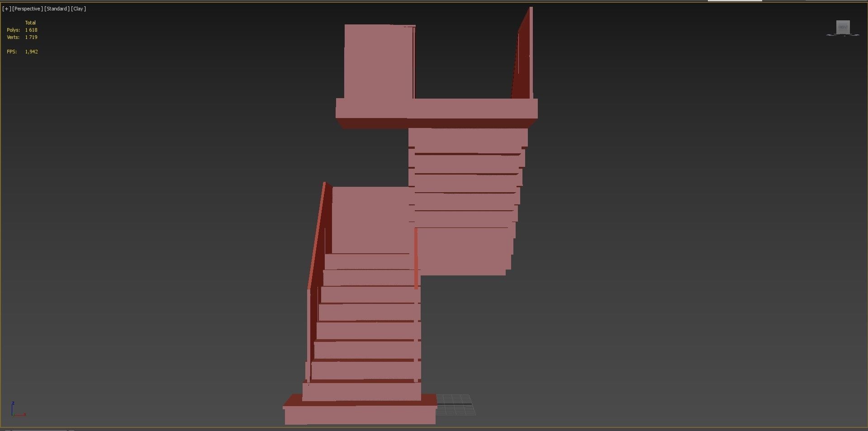
Task: Click the FPS value 1,942
Action: point(32,52)
